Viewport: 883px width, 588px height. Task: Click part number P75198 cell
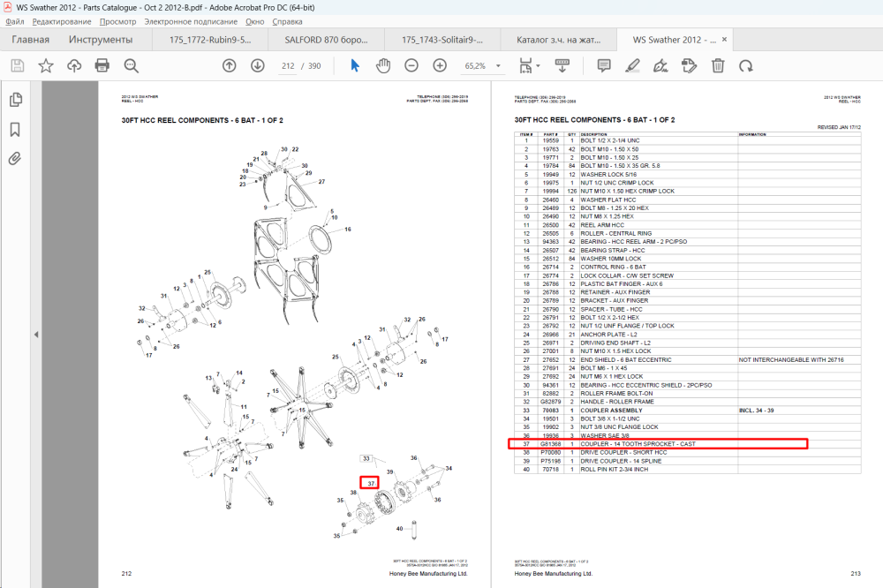coord(551,461)
